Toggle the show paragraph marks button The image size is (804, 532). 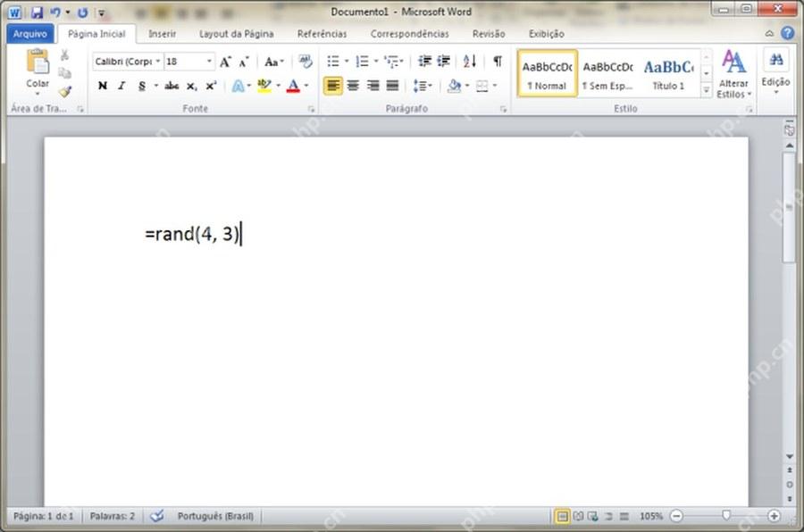498,62
